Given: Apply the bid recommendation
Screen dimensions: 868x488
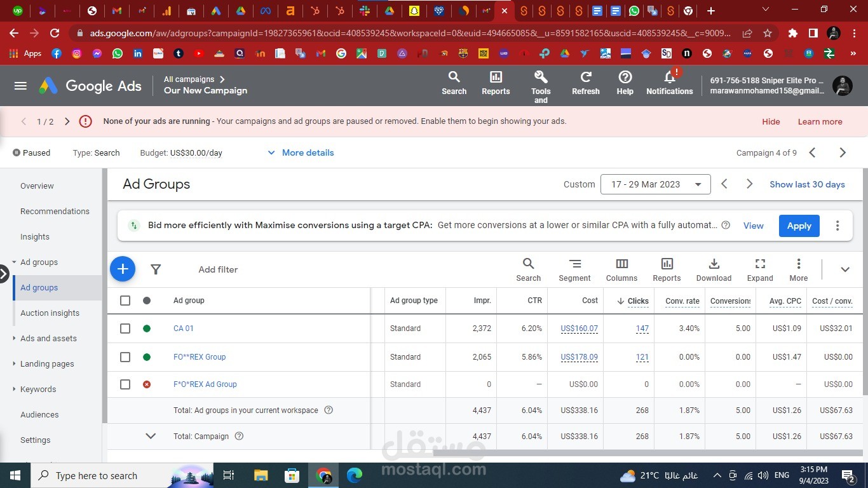Looking at the screenshot, I should [x=799, y=226].
